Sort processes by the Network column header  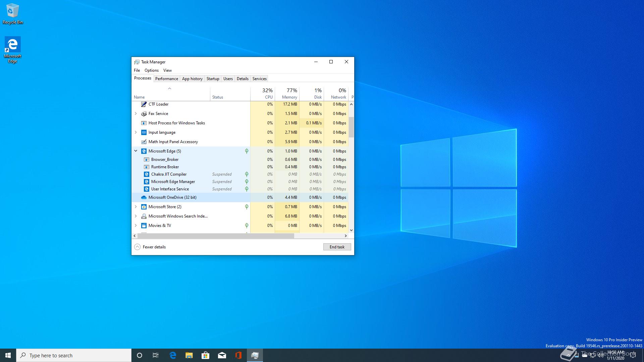(336, 94)
